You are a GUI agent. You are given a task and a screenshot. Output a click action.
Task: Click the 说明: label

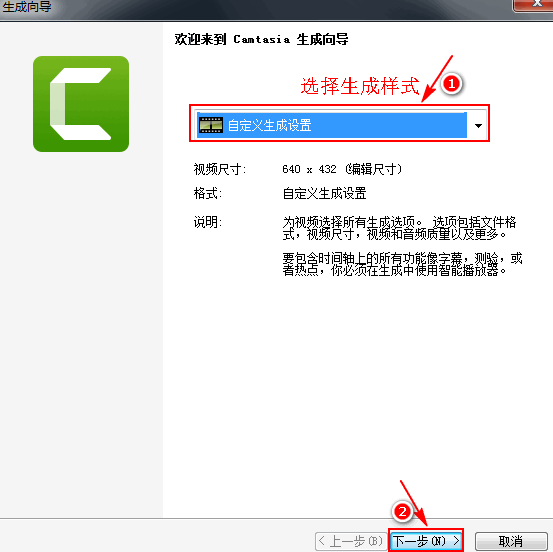pos(208,222)
